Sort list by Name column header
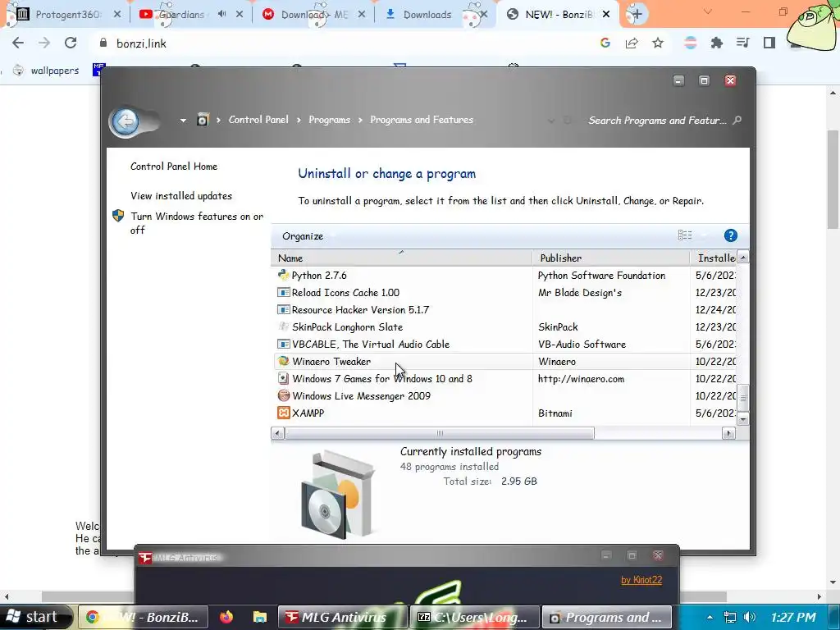Viewport: 840px width, 630px height. [401, 258]
